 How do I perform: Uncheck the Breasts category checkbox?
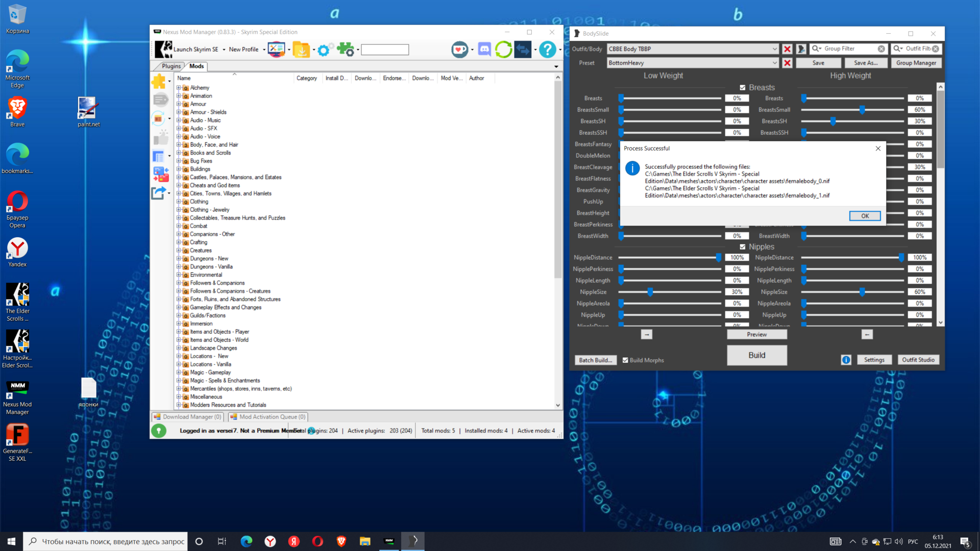tap(743, 88)
